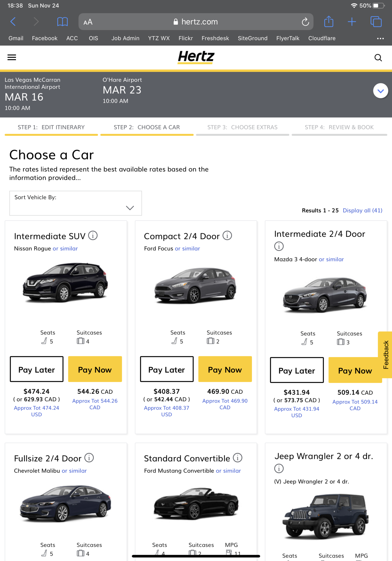
Task: Select Step 2: Choose a Car
Action: click(147, 127)
